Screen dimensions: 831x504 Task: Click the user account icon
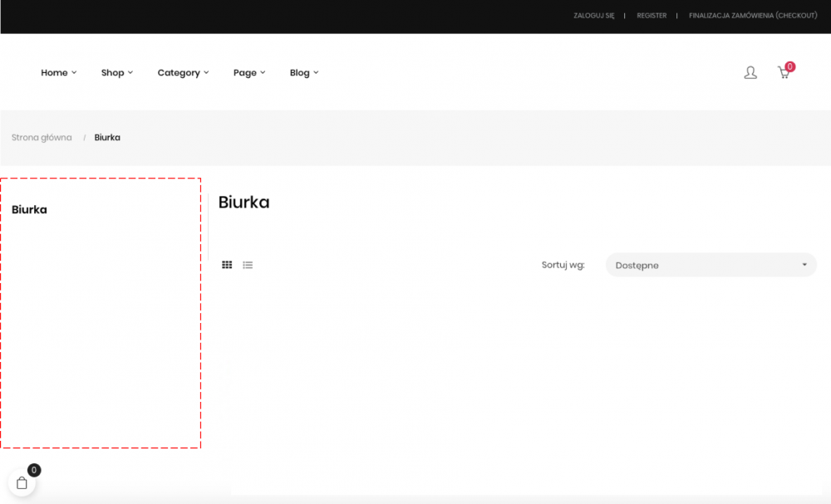coord(750,73)
